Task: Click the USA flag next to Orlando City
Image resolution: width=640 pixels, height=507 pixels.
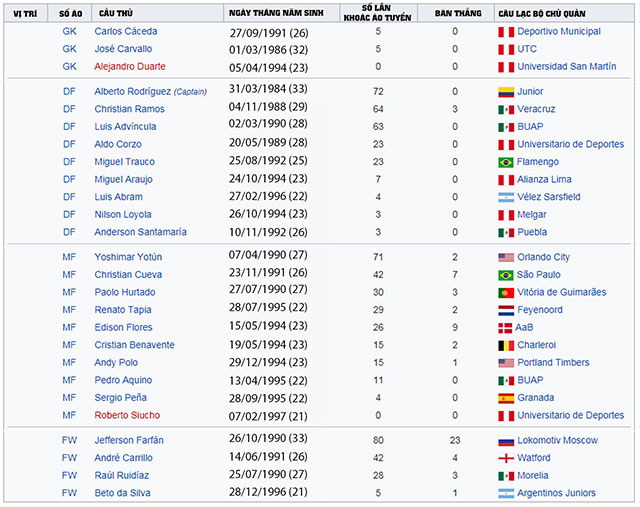Action: (505, 257)
